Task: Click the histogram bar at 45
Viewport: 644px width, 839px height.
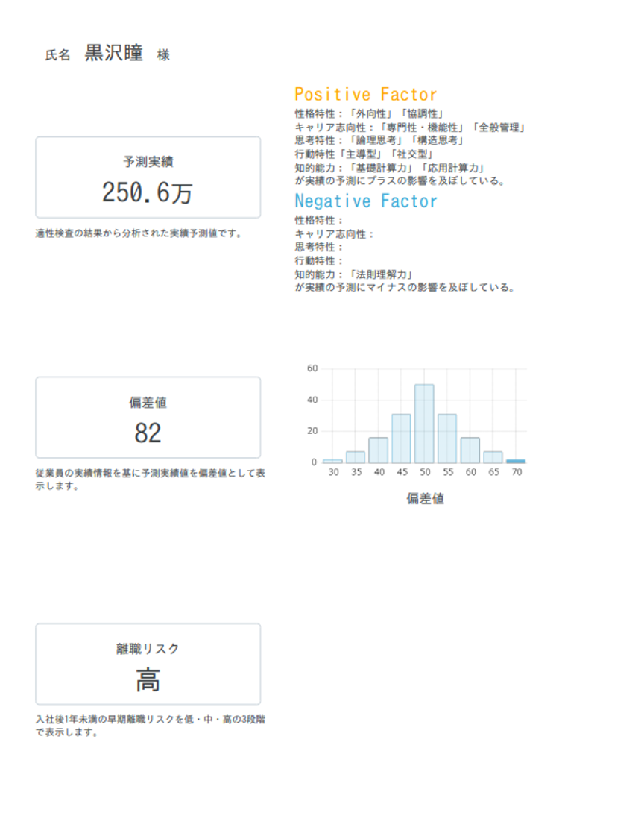Action: 401,439
